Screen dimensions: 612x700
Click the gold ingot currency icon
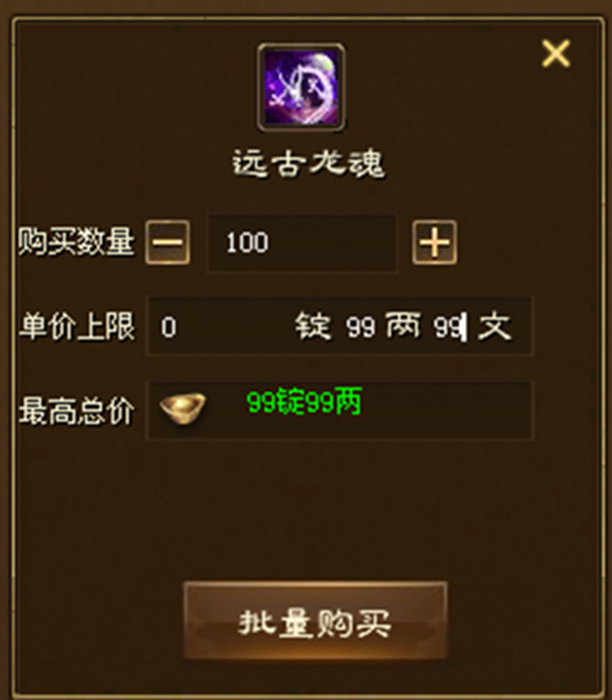183,408
